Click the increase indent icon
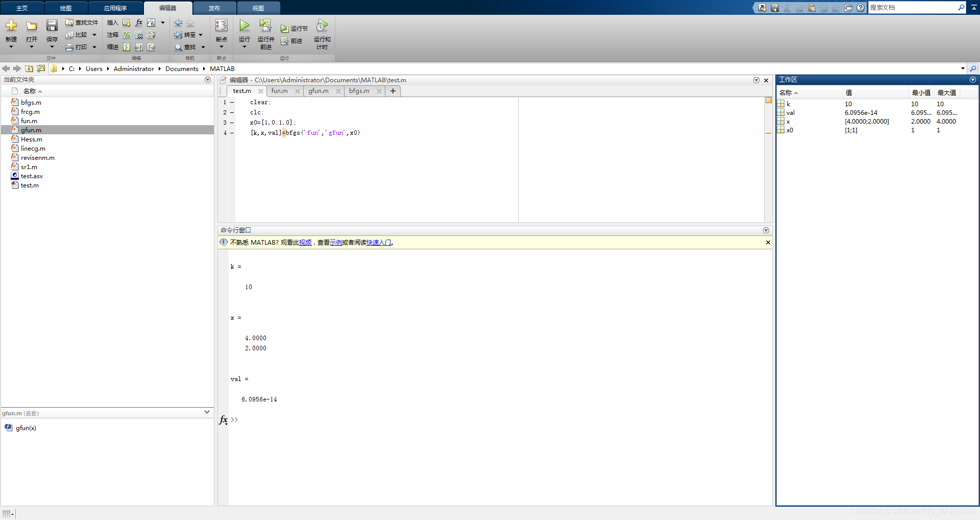 [139, 47]
